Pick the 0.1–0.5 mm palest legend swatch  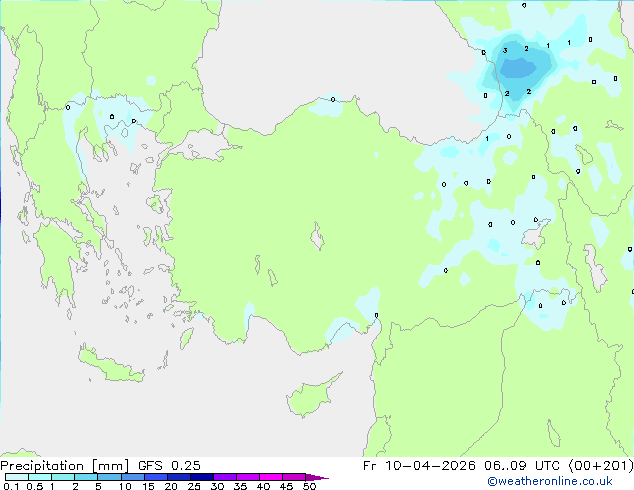17,477
